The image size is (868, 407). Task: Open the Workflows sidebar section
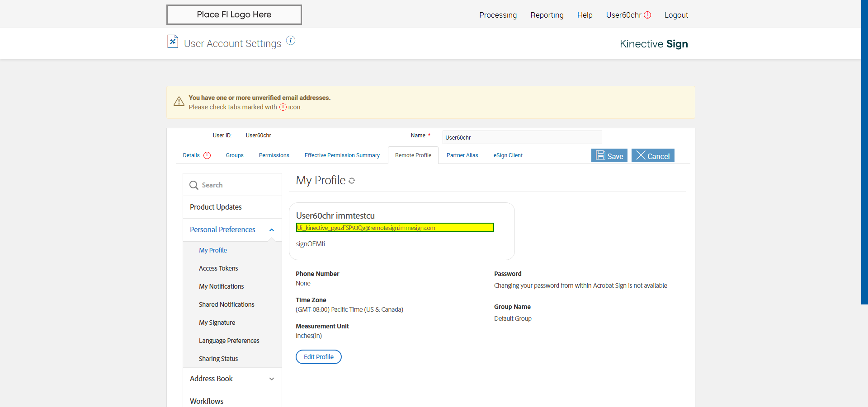[x=207, y=401]
